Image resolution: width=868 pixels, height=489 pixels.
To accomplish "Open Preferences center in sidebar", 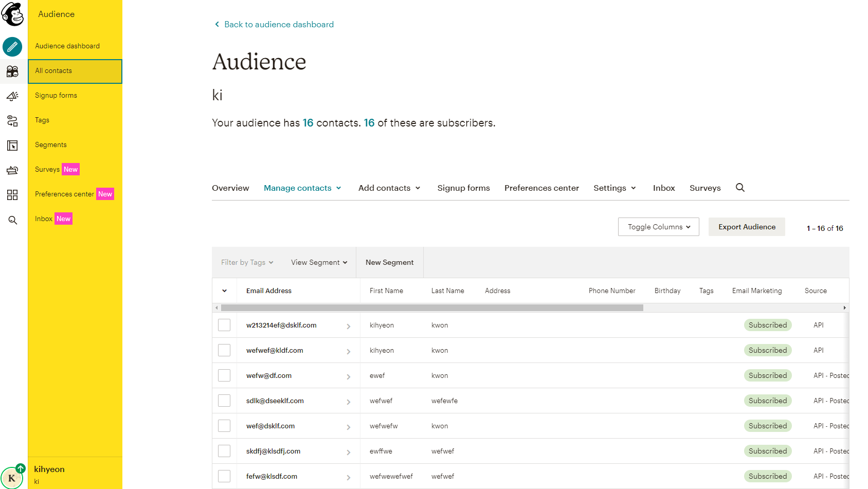I will coord(75,194).
